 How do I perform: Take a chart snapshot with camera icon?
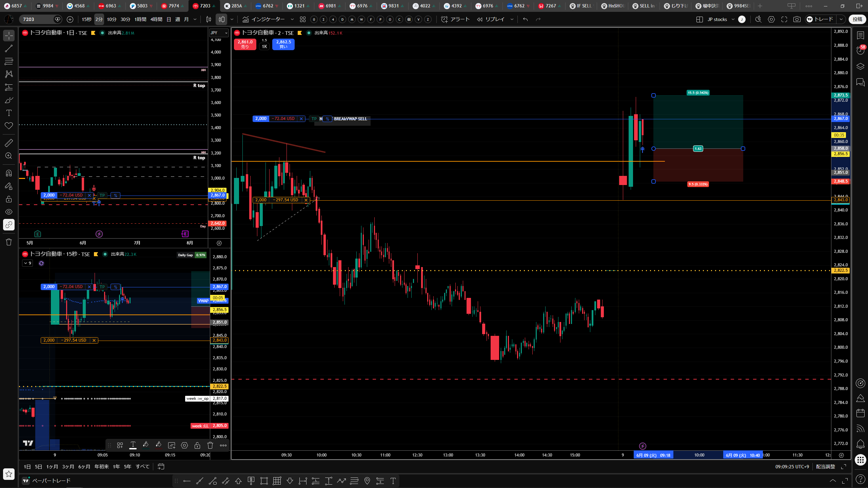pos(797,19)
